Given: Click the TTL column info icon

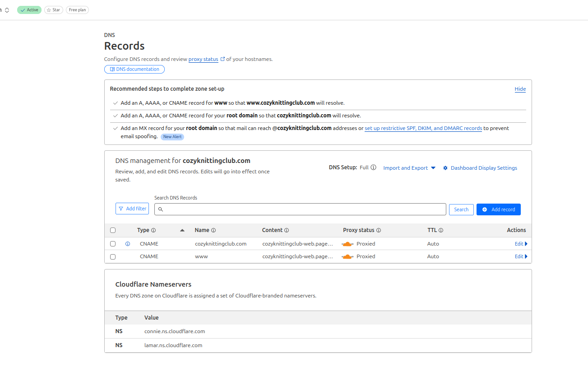Looking at the screenshot, I should 441,230.
